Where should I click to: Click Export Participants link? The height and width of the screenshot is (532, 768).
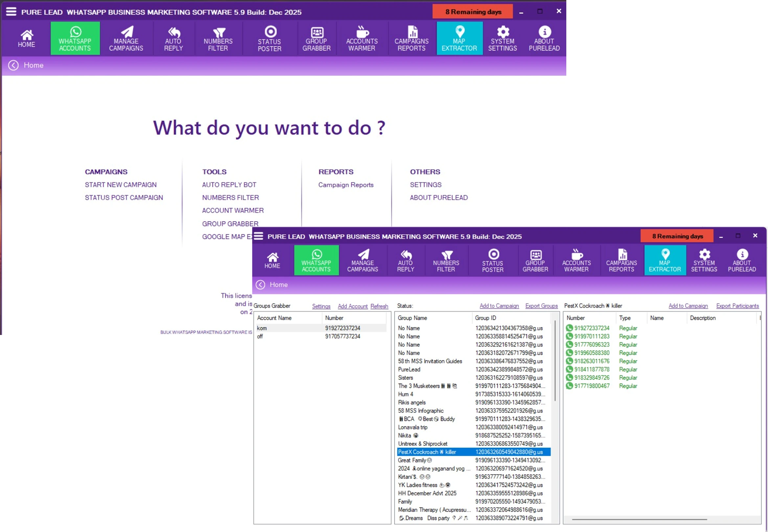tap(737, 306)
